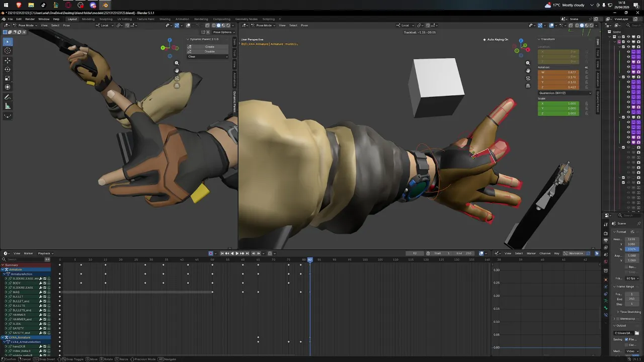
Task: Select the Scale tool in left toolbar
Action: click(x=8, y=78)
